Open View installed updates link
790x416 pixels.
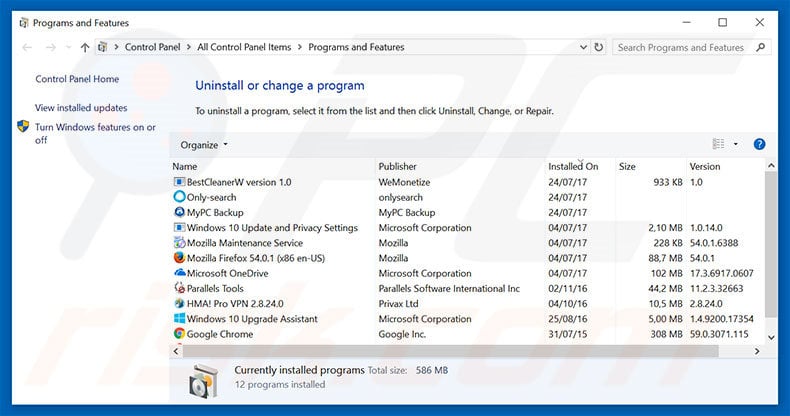coord(81,108)
